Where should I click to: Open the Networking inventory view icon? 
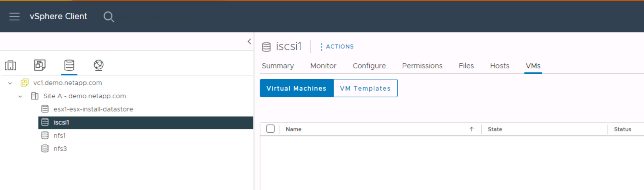[x=99, y=65]
